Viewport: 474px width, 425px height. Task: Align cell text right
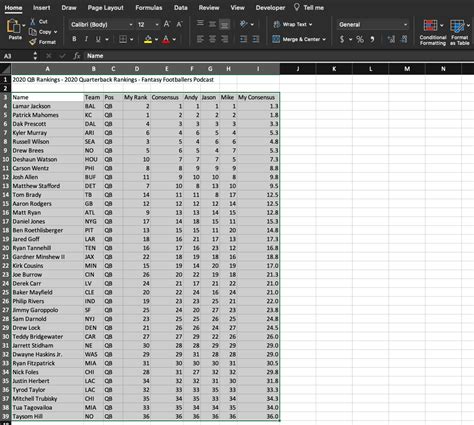pyautogui.click(x=225, y=39)
